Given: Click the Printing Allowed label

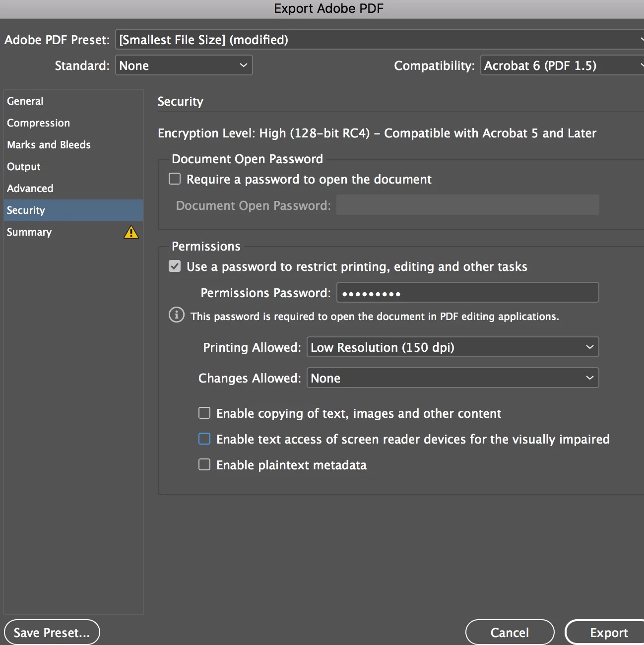Looking at the screenshot, I should point(252,347).
